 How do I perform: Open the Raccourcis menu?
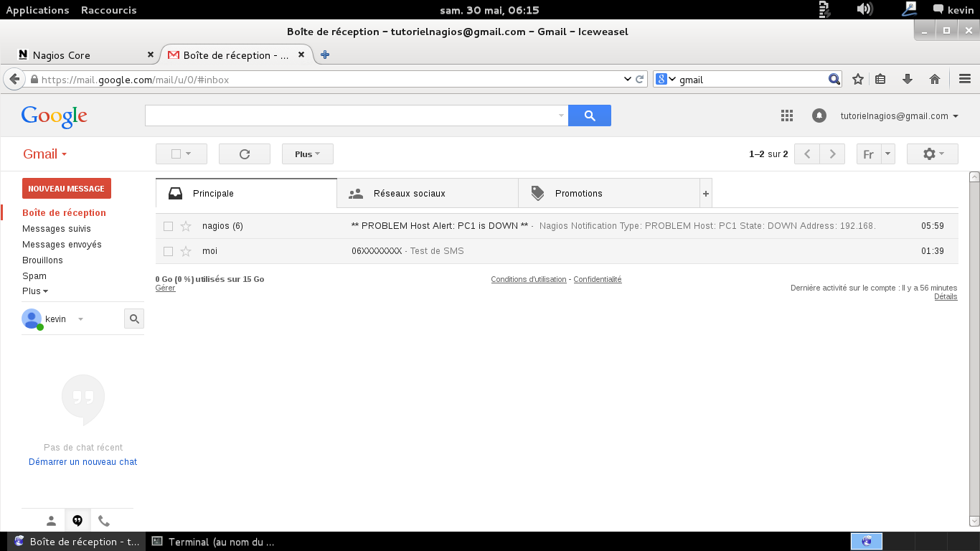tap(108, 9)
